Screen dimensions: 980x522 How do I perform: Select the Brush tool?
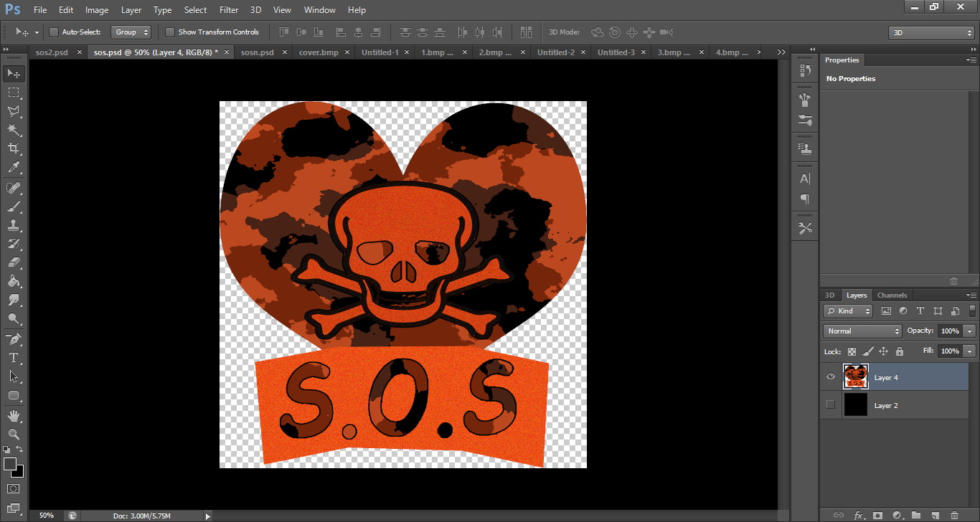pyautogui.click(x=14, y=207)
